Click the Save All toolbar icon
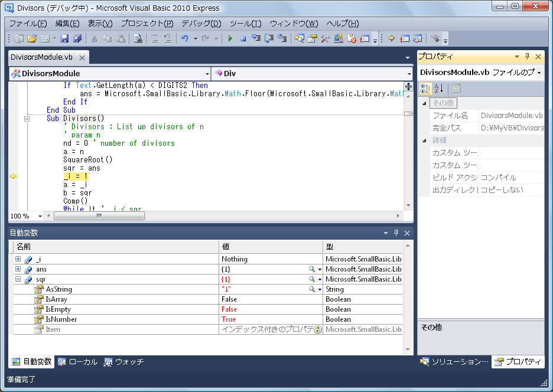 77,39
